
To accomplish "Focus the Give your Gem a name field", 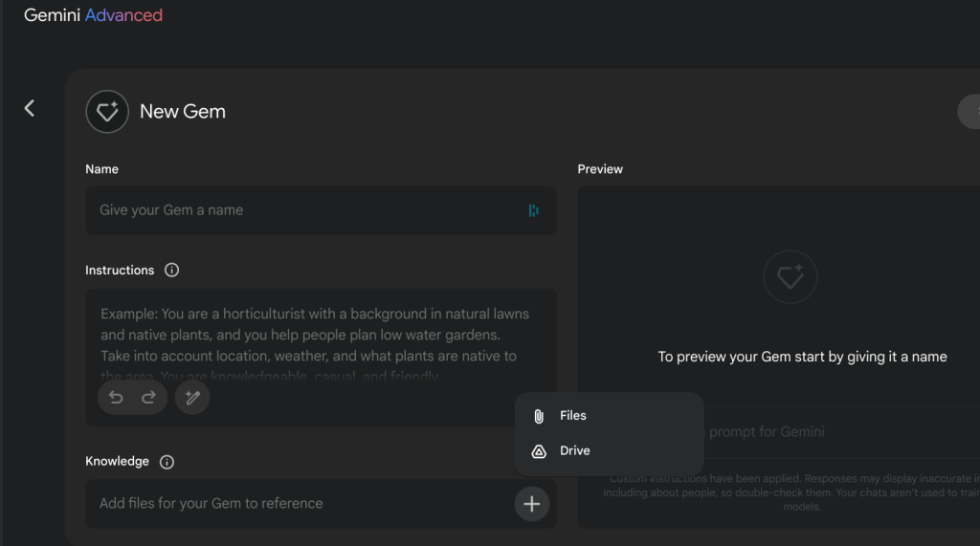I will point(321,210).
